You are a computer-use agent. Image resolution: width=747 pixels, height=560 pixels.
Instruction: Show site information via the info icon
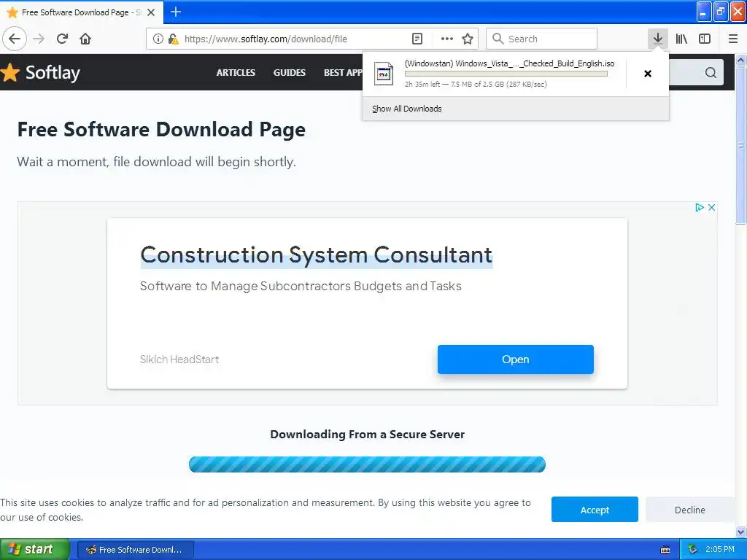[x=158, y=39]
